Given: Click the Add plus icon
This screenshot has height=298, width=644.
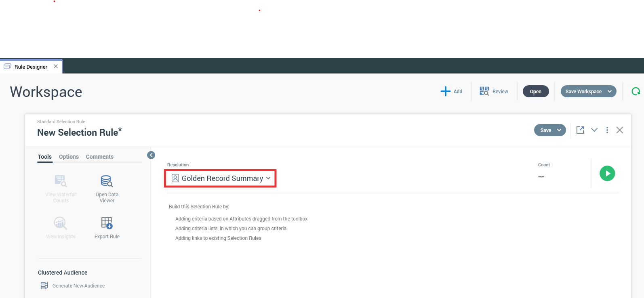Looking at the screenshot, I should point(445,91).
